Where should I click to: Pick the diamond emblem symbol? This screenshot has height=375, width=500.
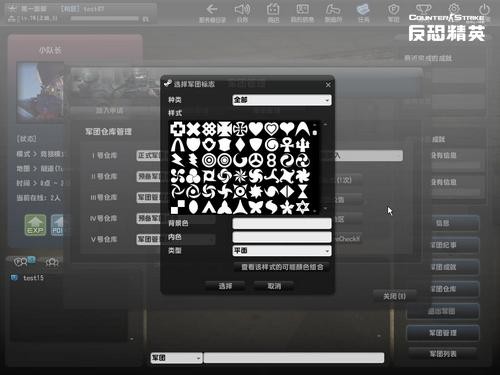click(x=240, y=145)
